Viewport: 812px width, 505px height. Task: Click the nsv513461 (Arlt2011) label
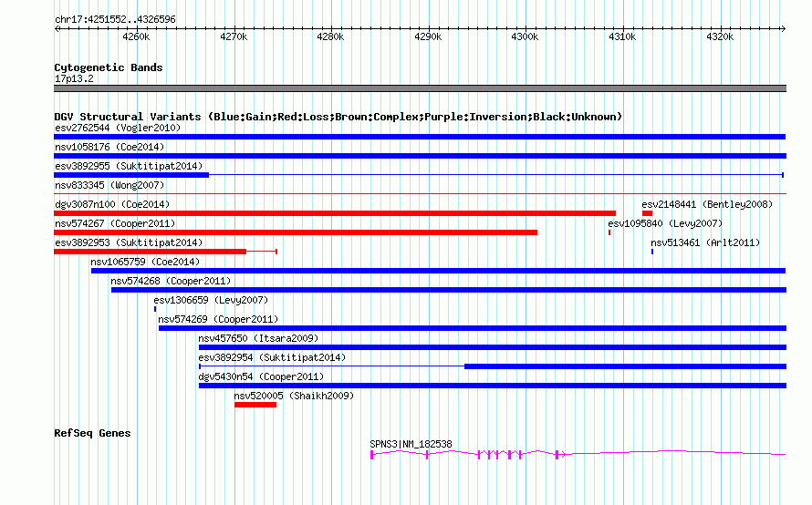pos(705,242)
